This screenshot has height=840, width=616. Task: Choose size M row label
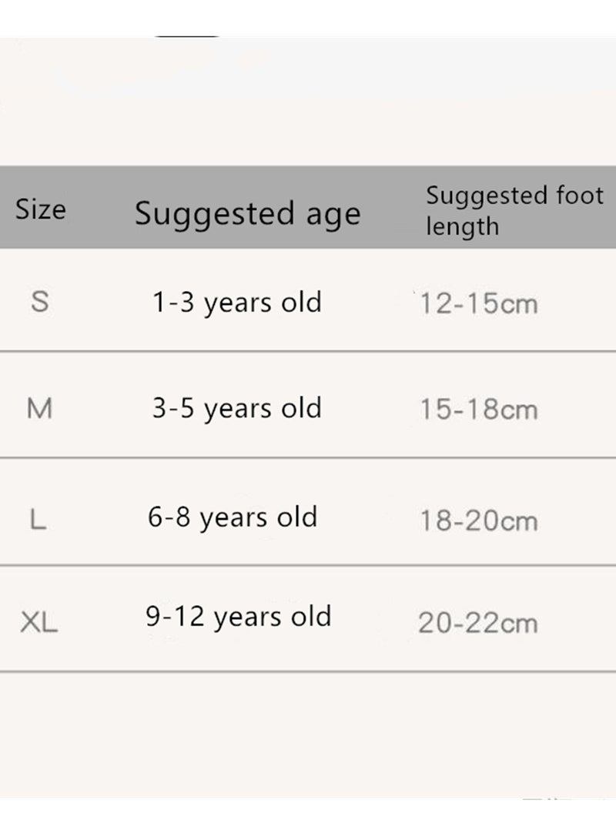point(39,409)
